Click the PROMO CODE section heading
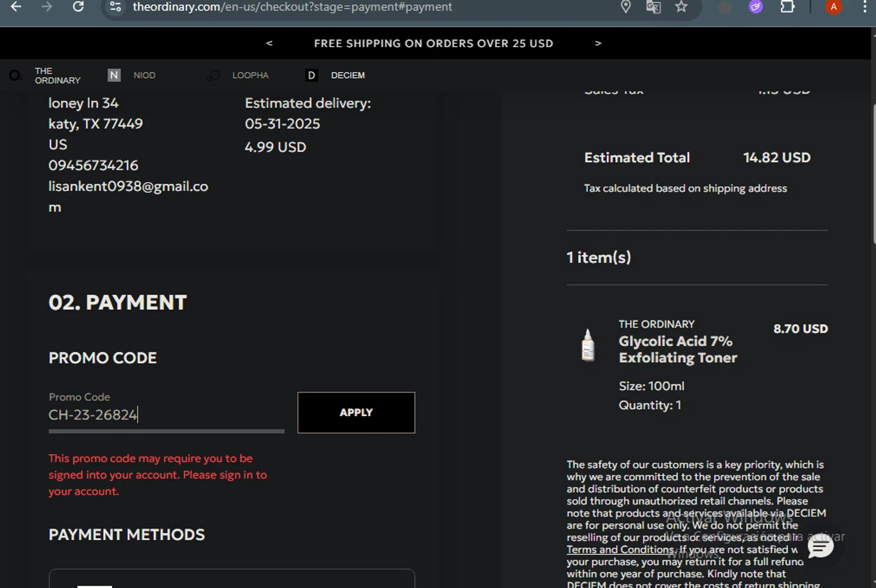Viewport: 876px width, 588px height. [x=103, y=358]
